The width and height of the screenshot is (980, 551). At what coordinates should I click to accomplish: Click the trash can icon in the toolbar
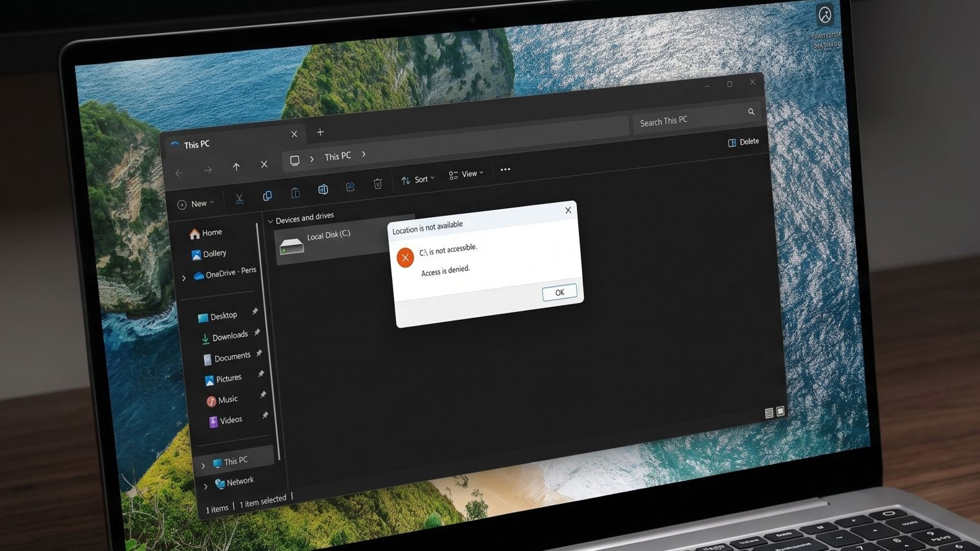click(x=378, y=183)
